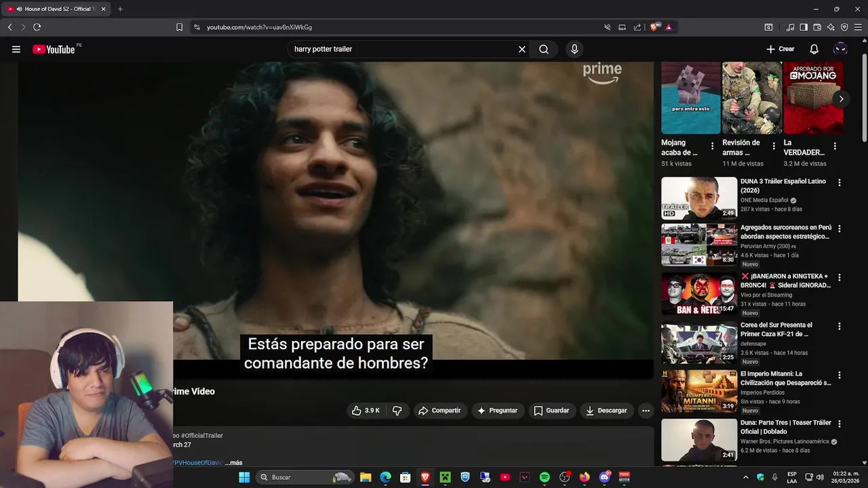Viewport: 868px width, 488px height.
Task: Open the DUNA 3 Tráiler thumbnail
Action: coord(699,198)
